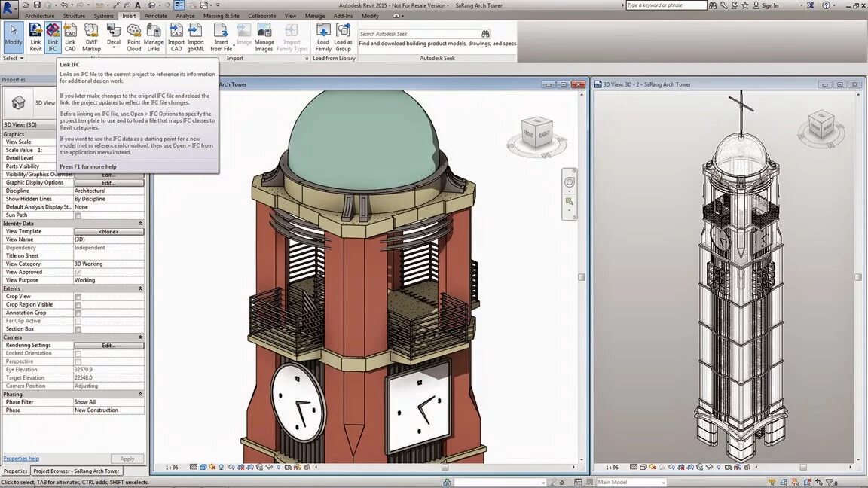This screenshot has height=488, width=868.
Task: Collapse the Identity Data section
Action: point(140,224)
